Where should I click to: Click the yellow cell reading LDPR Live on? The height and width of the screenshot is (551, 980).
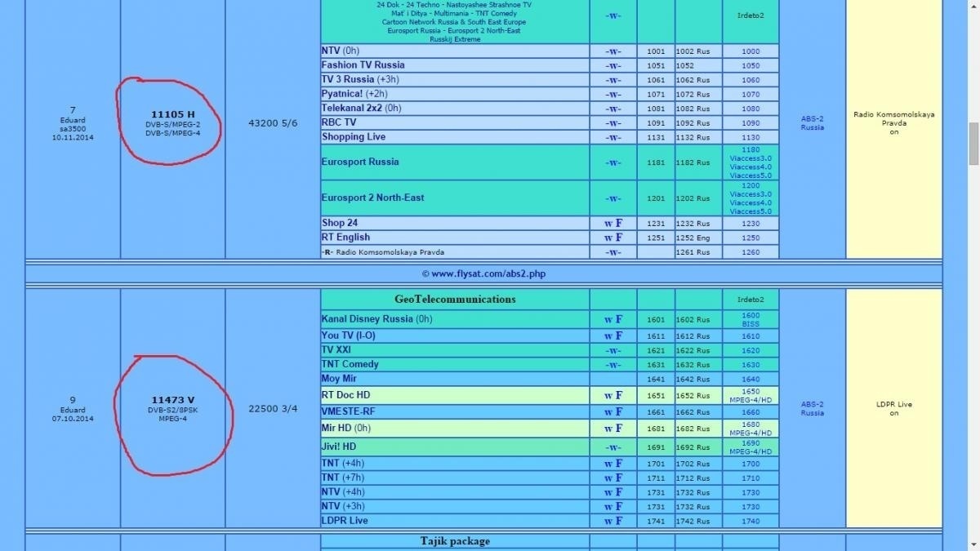894,408
